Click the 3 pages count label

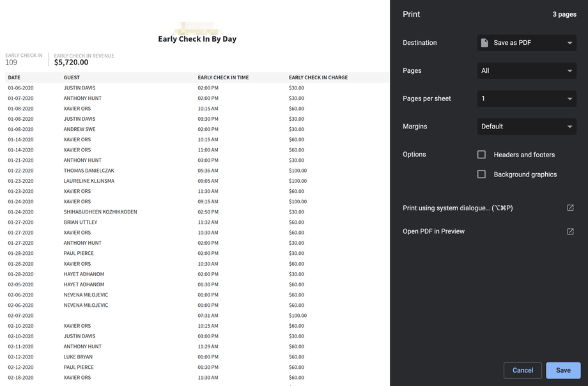(564, 14)
